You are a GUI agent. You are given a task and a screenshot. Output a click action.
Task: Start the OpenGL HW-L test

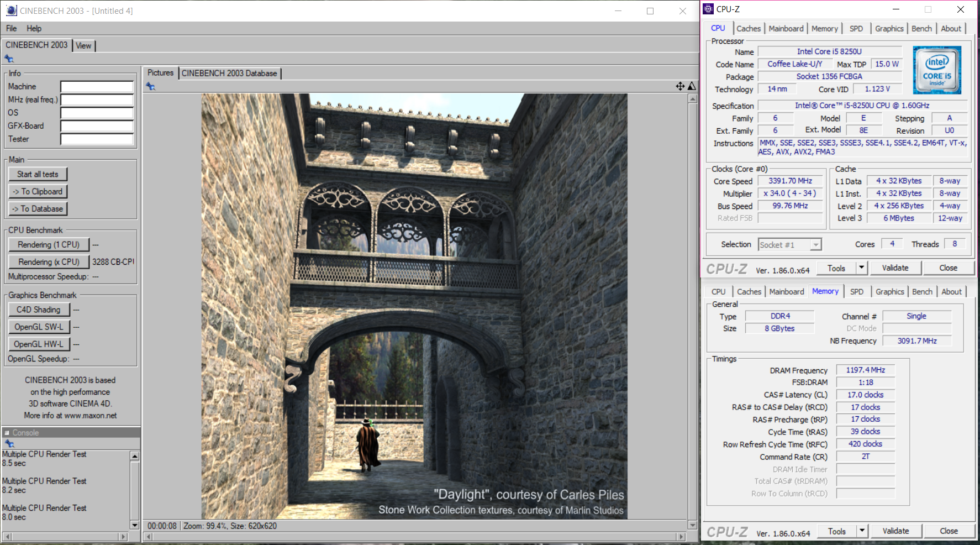point(39,344)
